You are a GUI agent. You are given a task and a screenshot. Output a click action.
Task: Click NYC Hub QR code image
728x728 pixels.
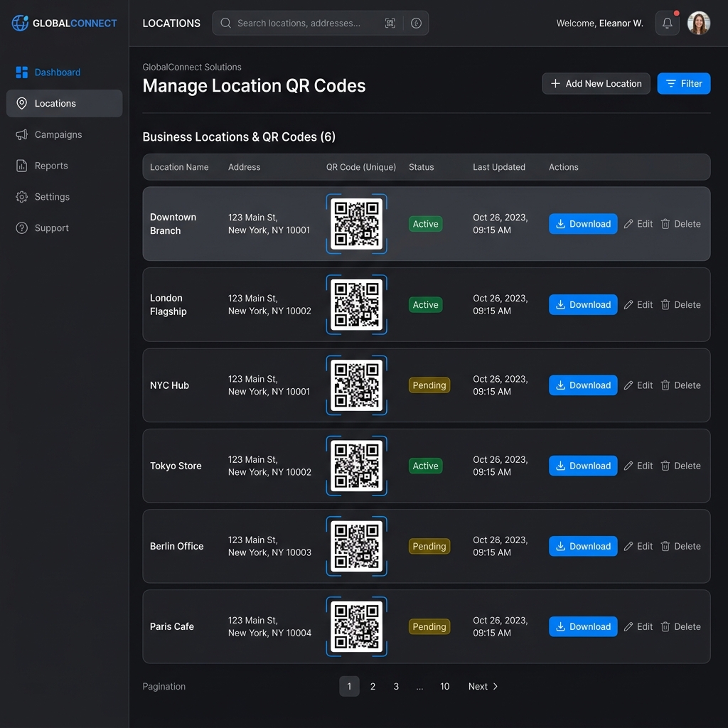[x=357, y=385]
